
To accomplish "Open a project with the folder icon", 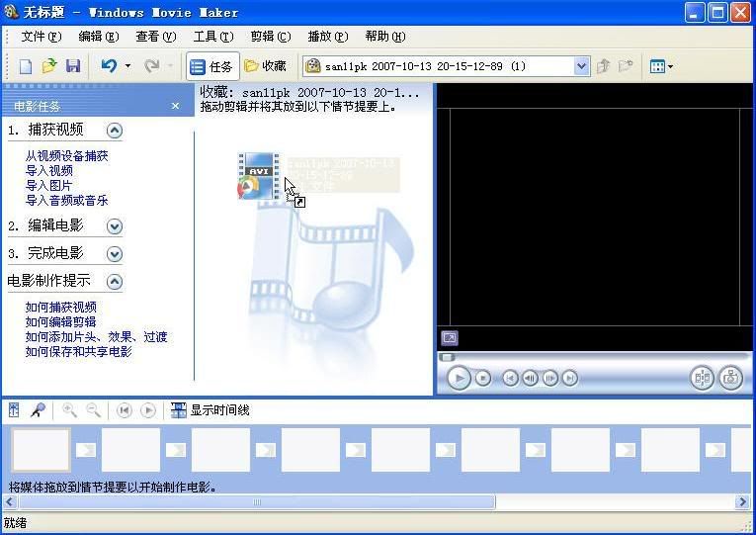I will pos(49,66).
